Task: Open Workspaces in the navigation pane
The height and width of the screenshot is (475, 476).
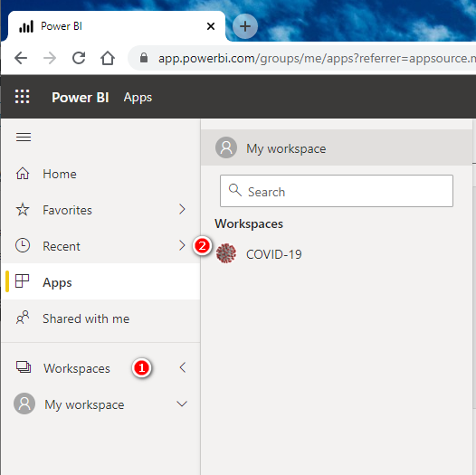Action: [x=100, y=368]
